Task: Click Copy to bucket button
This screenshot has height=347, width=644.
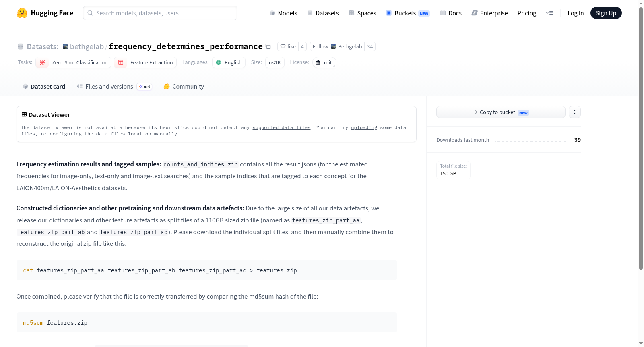Action: pos(501,112)
